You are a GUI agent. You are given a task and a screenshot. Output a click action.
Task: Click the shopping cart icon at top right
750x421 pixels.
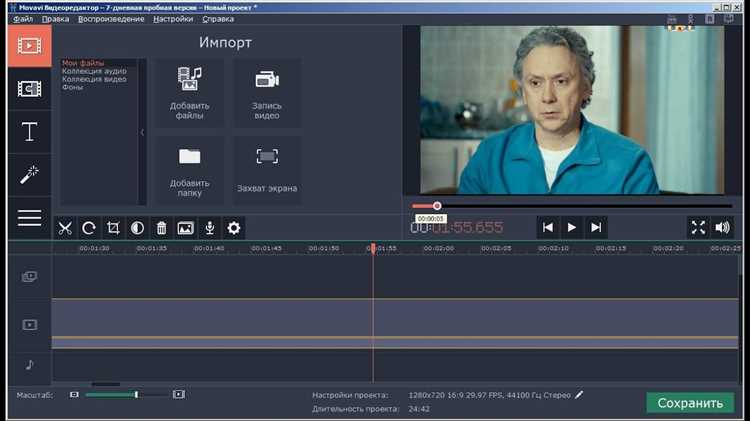(672, 19)
